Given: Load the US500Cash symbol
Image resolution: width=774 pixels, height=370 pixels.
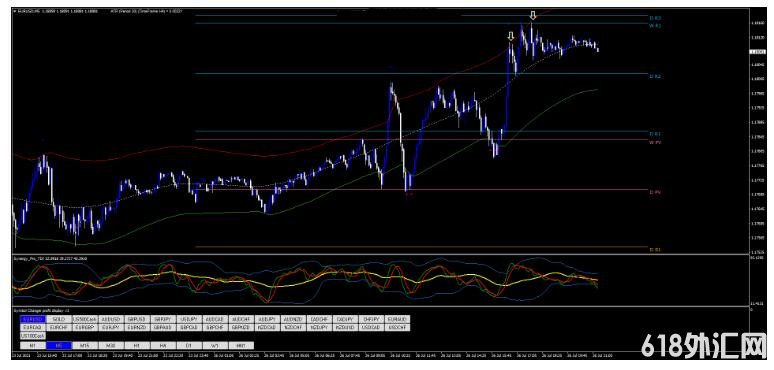Looking at the screenshot, I should (84, 319).
